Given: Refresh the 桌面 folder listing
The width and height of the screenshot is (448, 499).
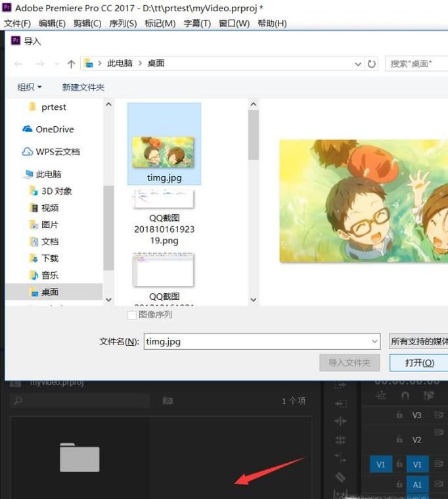Looking at the screenshot, I should pos(371,64).
